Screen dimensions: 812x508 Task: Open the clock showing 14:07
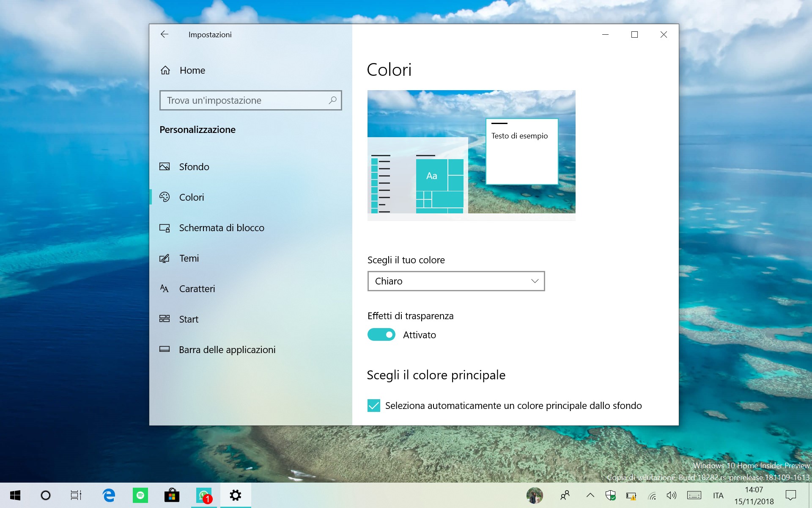(x=754, y=495)
